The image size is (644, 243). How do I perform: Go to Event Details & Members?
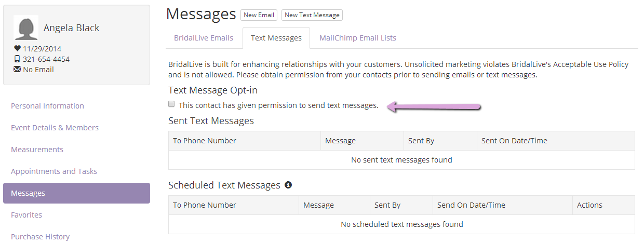click(x=55, y=128)
